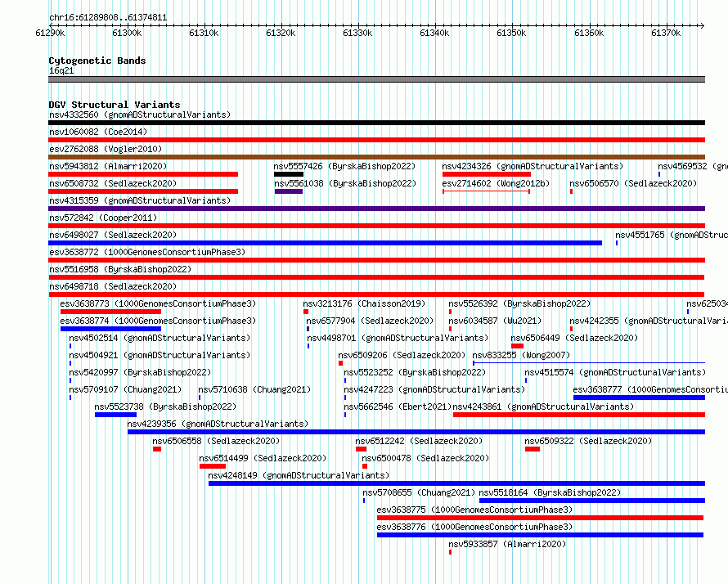Click the Cytogenetic Bands track title
The width and height of the screenshot is (728, 584).
pos(97,61)
